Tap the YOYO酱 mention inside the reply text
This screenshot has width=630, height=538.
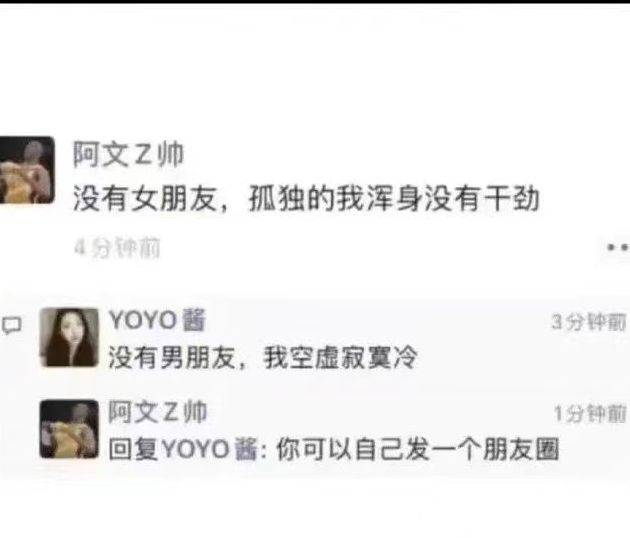pos(209,449)
